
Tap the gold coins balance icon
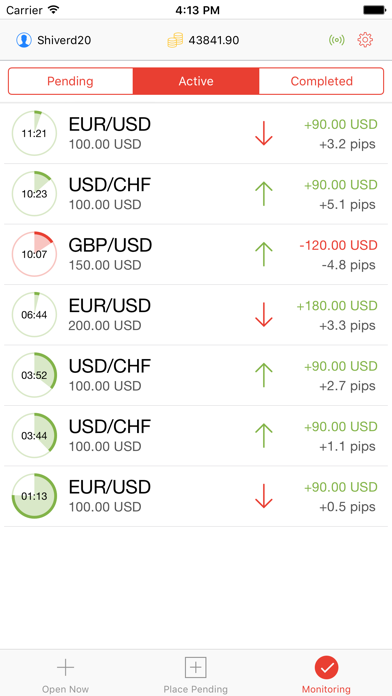click(x=175, y=40)
